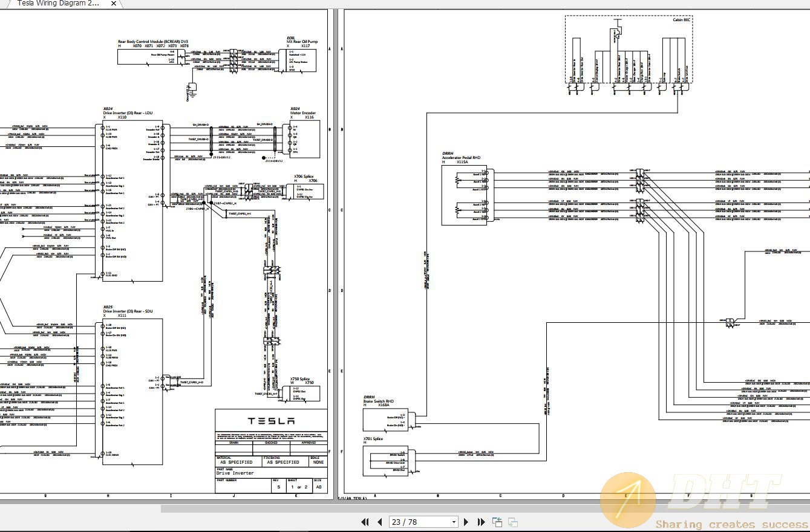Click the Z115-DRV12 splice label

pos(221,157)
